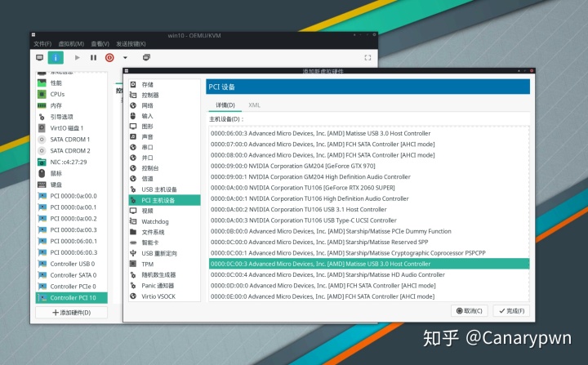Select NIC :c4:27:29 entry

click(x=71, y=162)
